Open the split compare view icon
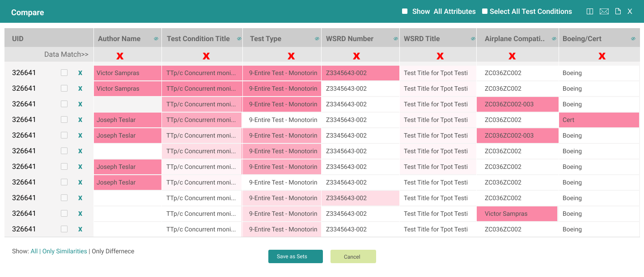This screenshot has width=644, height=277. coord(589,11)
